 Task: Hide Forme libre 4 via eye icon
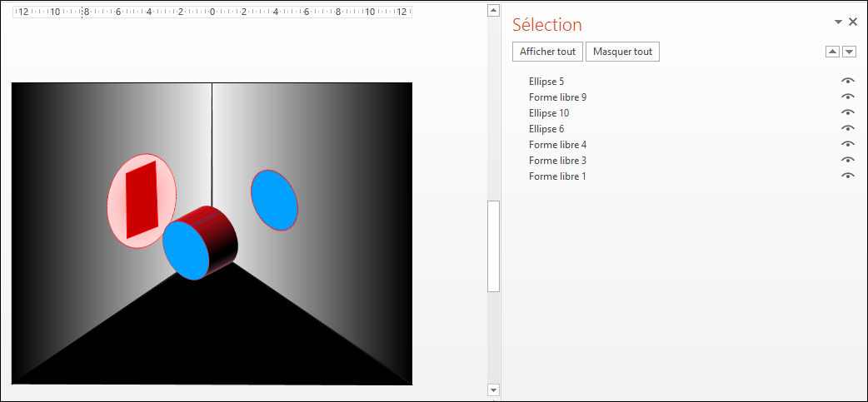(847, 144)
